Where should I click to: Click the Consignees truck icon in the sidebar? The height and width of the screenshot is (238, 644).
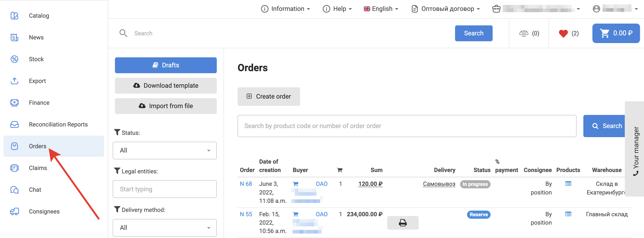[14, 211]
